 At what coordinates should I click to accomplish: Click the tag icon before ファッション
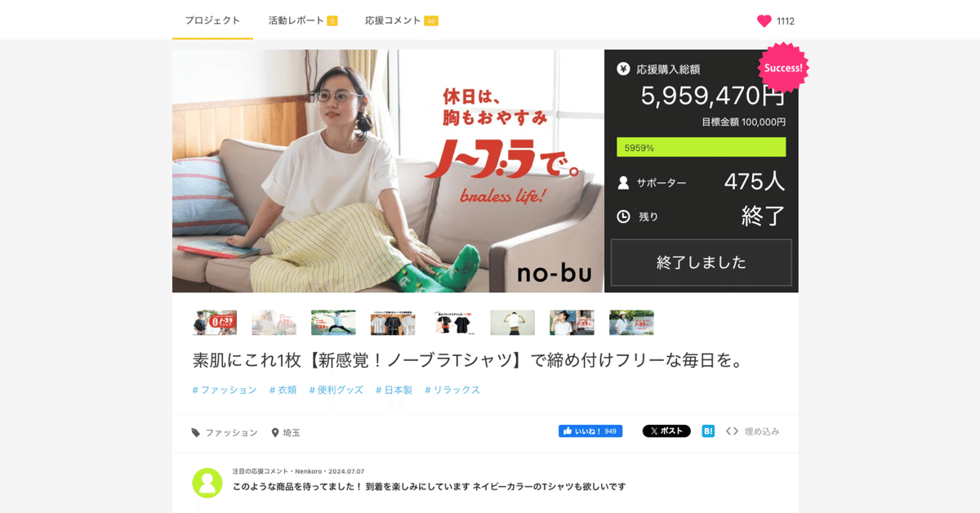[x=195, y=433]
